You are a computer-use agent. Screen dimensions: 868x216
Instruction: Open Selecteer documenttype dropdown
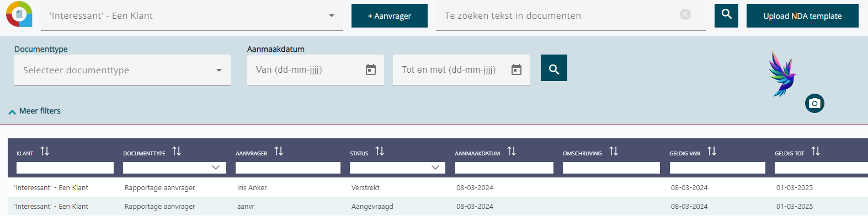tap(123, 70)
